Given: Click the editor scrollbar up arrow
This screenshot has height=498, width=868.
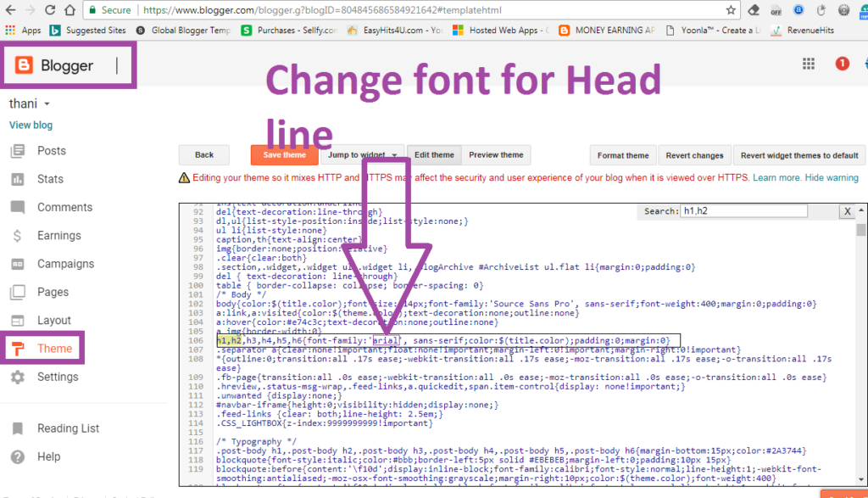Looking at the screenshot, I should point(861,210).
